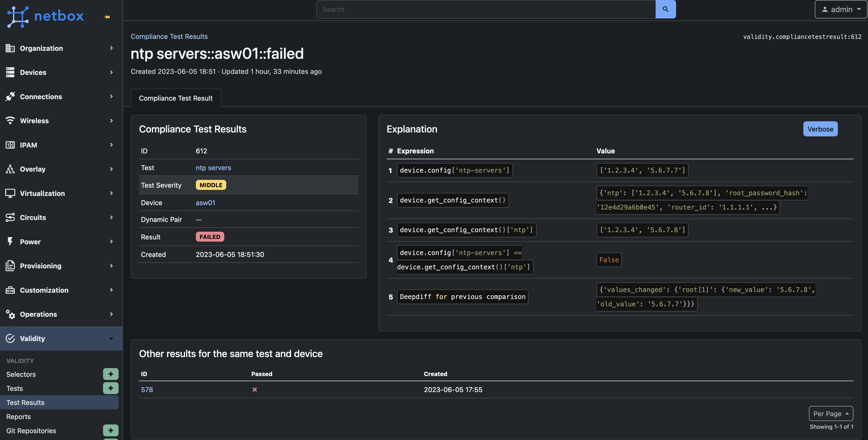Open the Per Page dropdown
Screen dimensions: 868x440
pos(831,413)
